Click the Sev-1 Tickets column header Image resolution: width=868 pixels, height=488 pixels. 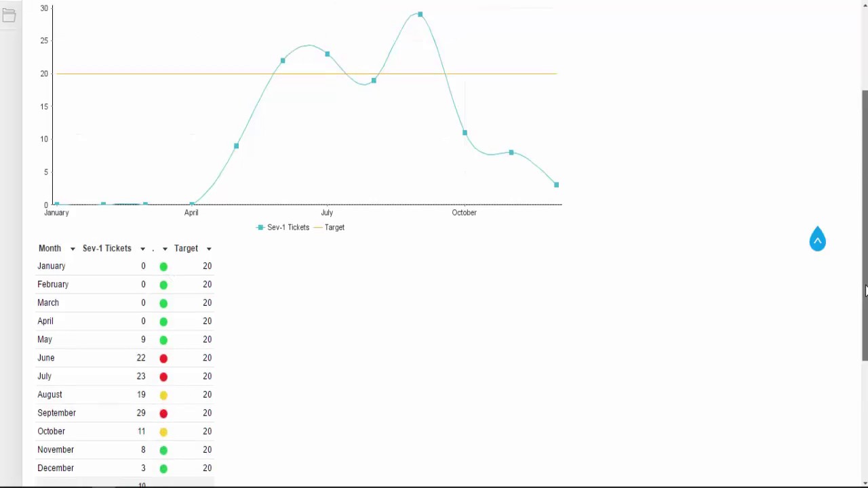point(107,248)
